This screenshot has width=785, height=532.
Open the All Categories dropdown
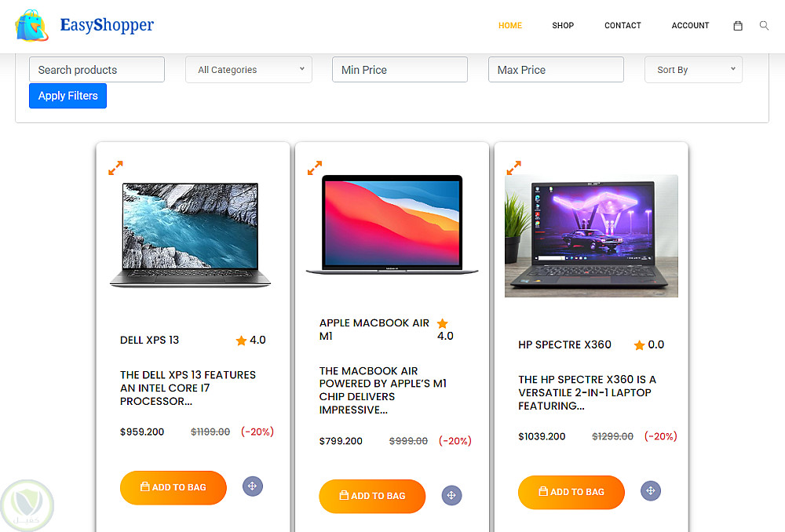249,70
